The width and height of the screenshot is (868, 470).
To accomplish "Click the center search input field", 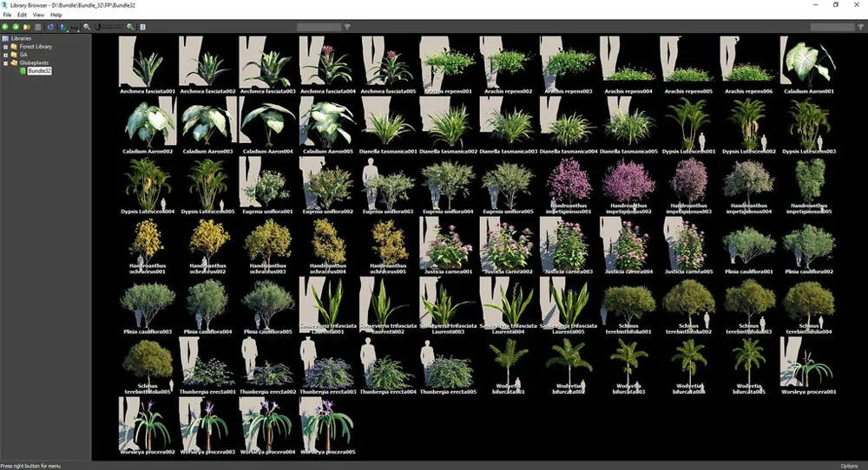I will click(x=319, y=27).
